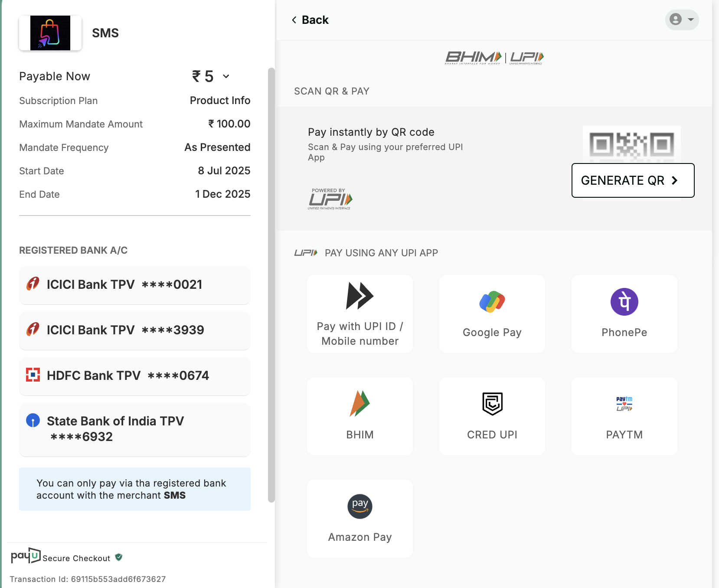Click the As Presented mandate frequency value

click(x=217, y=147)
